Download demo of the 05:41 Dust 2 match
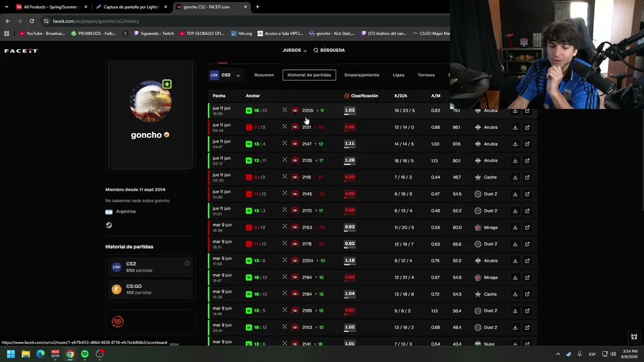Viewport: 644px width, 362px height. [515, 327]
